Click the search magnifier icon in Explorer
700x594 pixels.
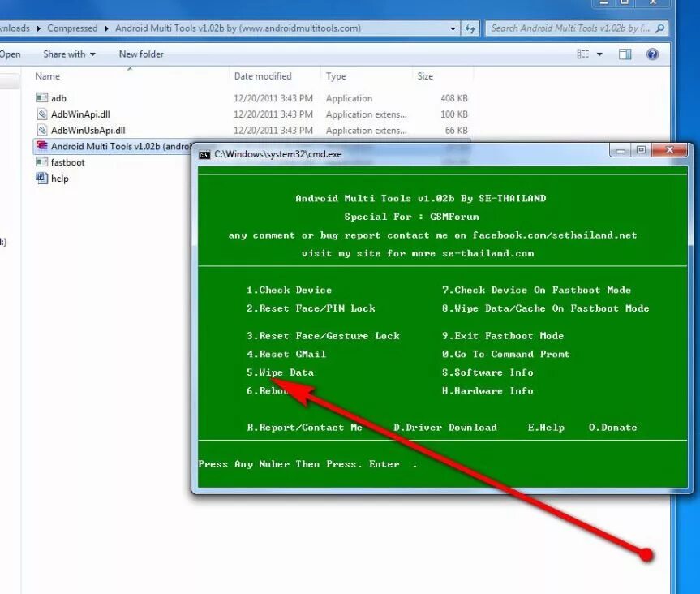659,28
